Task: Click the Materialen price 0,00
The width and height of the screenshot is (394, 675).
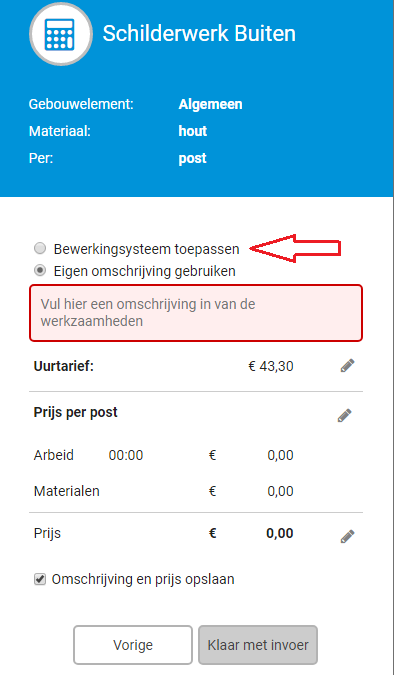Action: click(280, 491)
